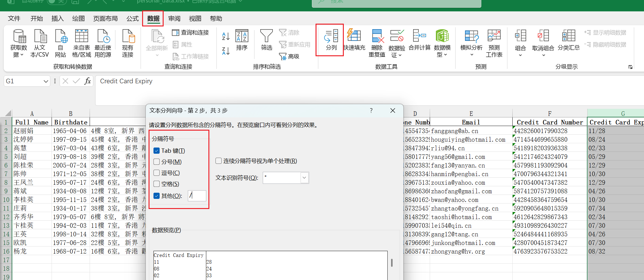
Task: Click the 合并计算 consolidate icon
Action: (x=419, y=36)
